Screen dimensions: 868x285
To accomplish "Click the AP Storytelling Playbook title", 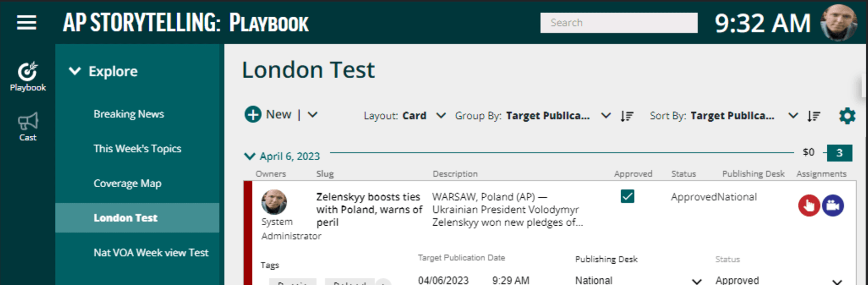I will pos(186,23).
